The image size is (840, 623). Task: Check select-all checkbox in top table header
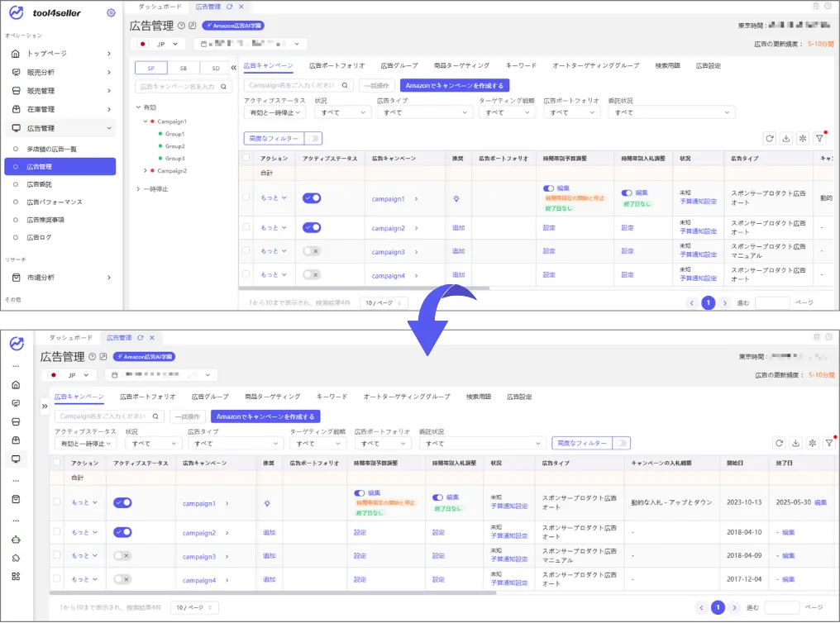coord(246,157)
